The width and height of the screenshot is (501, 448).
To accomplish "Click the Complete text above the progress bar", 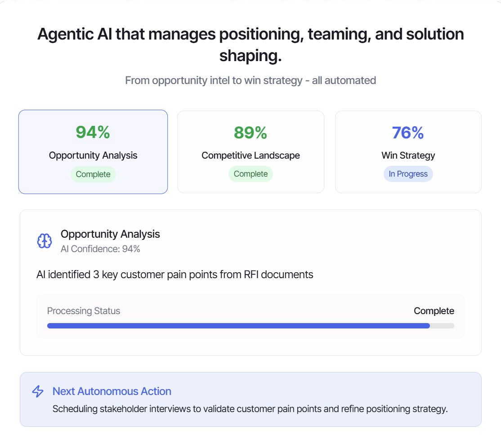I will click(434, 310).
